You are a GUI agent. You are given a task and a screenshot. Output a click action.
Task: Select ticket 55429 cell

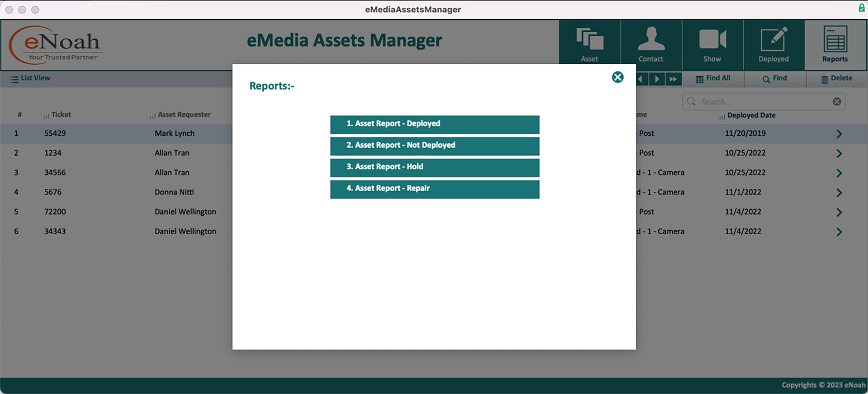point(55,133)
